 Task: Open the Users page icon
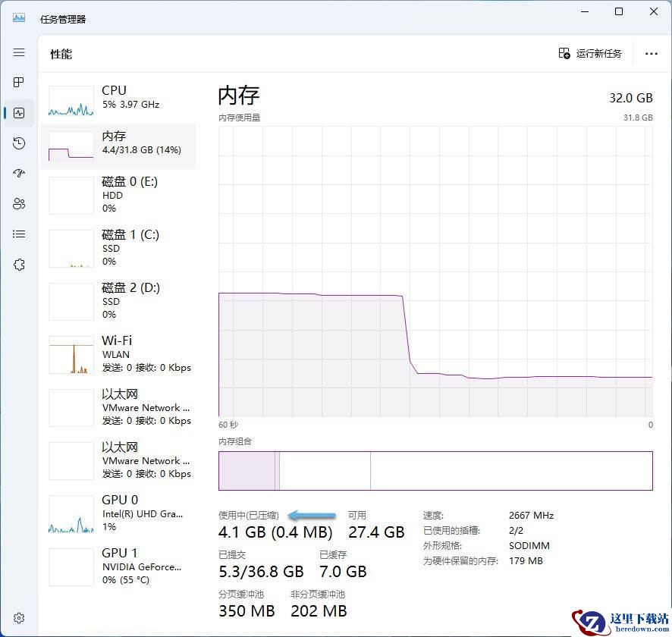click(19, 203)
